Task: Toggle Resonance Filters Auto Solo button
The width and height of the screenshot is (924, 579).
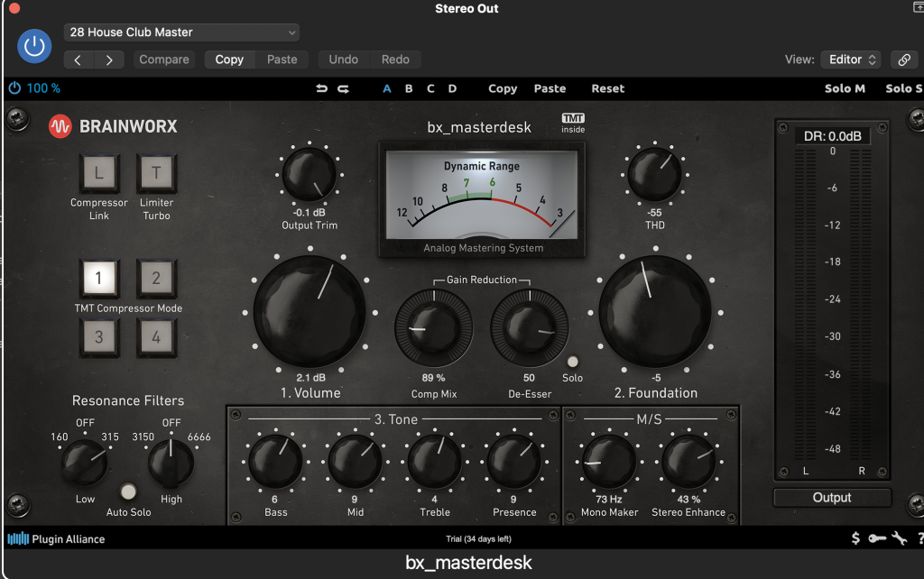Action: click(128, 491)
